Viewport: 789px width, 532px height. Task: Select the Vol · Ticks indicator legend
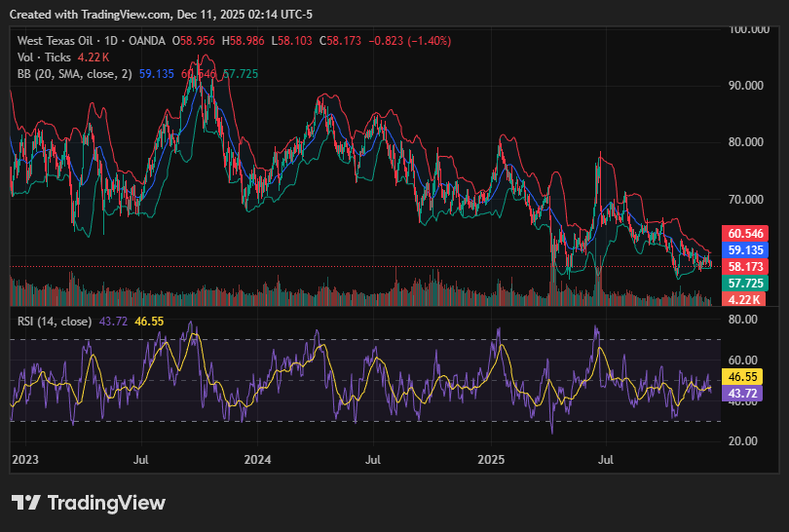coord(44,57)
